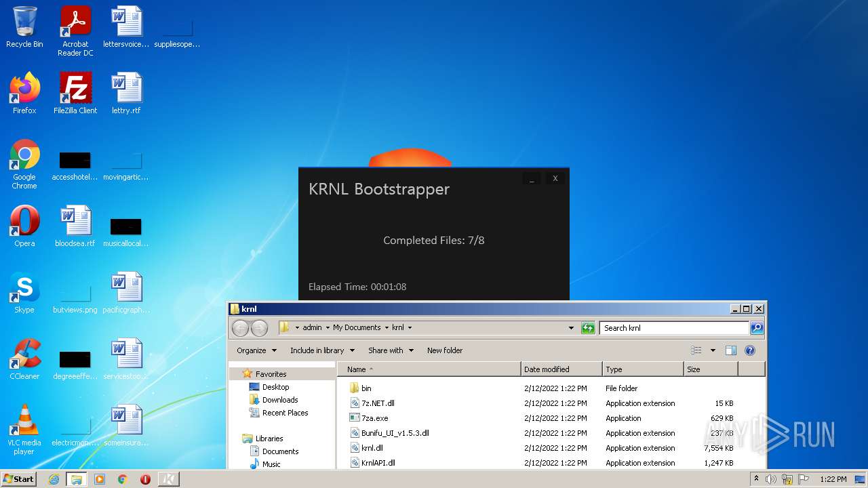Launch CCleaner desktop shortcut

pyautogui.click(x=24, y=359)
